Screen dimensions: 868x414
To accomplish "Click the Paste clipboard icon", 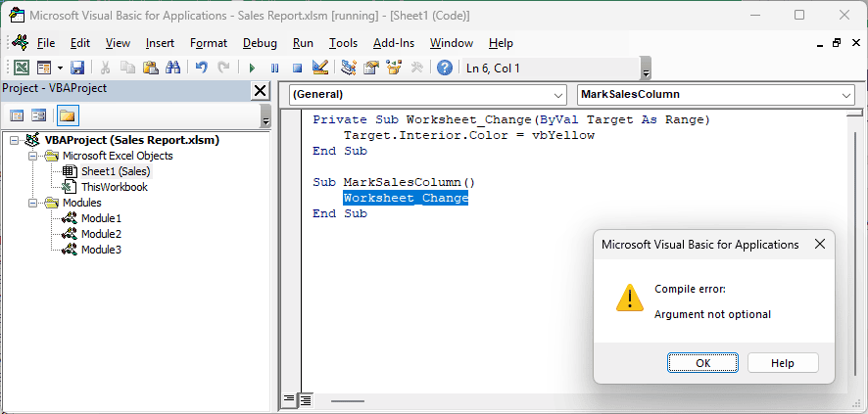I will coord(151,68).
